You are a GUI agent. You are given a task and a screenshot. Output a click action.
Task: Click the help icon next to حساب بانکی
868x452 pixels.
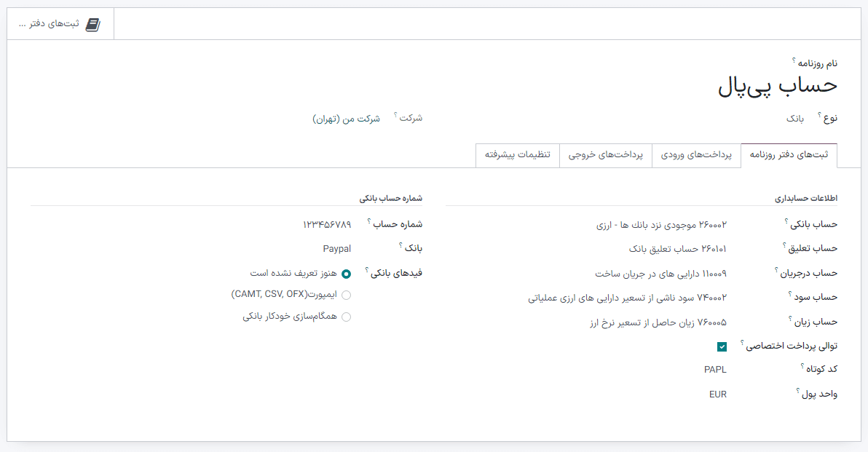pos(786,220)
